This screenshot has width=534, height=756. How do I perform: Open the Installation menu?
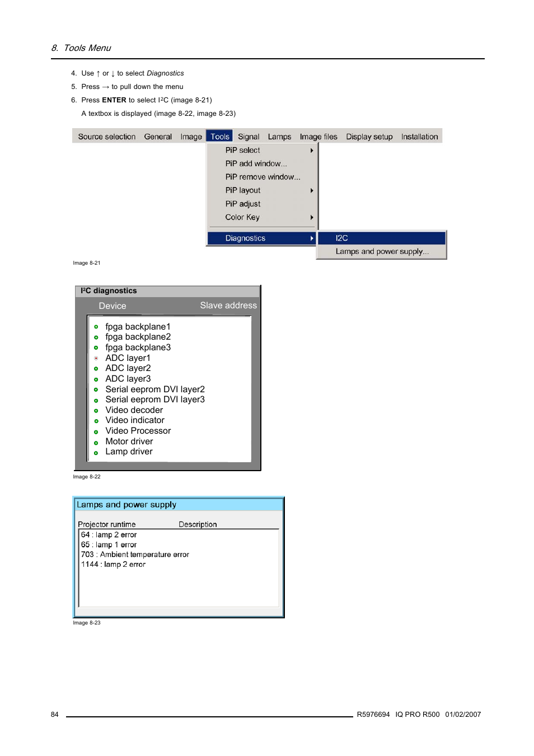419,137
